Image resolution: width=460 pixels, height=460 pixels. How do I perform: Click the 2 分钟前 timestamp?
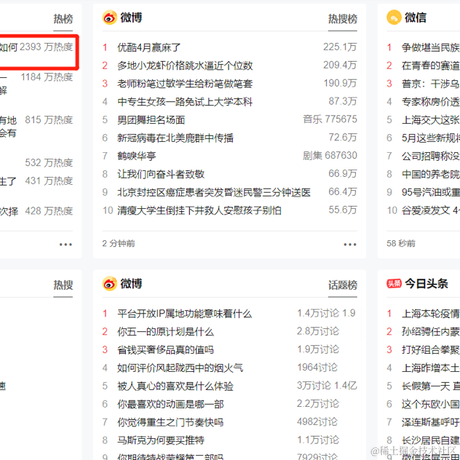tap(118, 244)
